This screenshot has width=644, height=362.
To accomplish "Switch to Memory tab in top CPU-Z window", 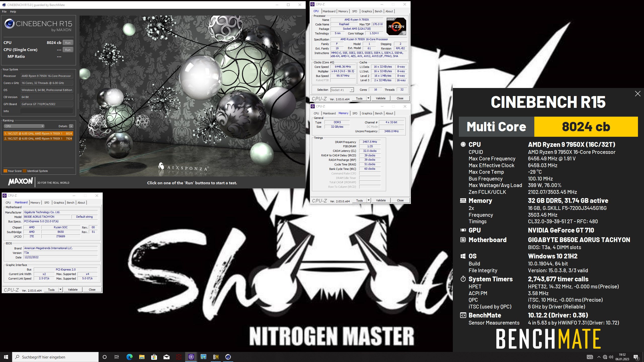I will 343,11.
